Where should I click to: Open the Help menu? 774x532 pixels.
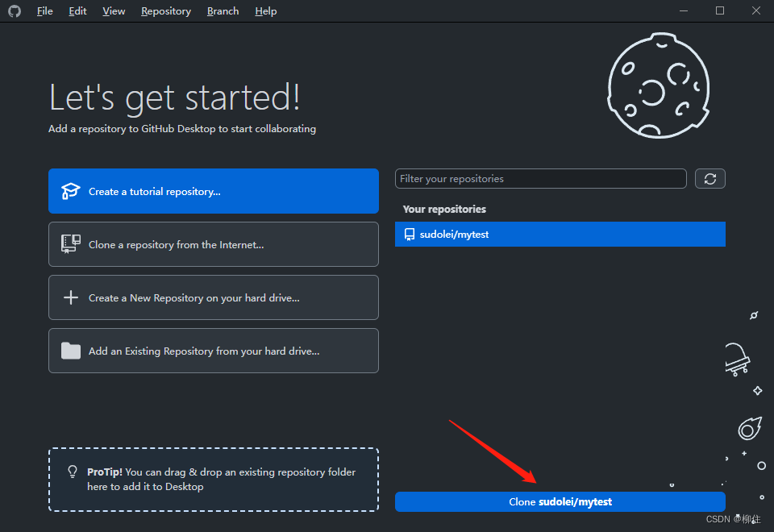[265, 10]
